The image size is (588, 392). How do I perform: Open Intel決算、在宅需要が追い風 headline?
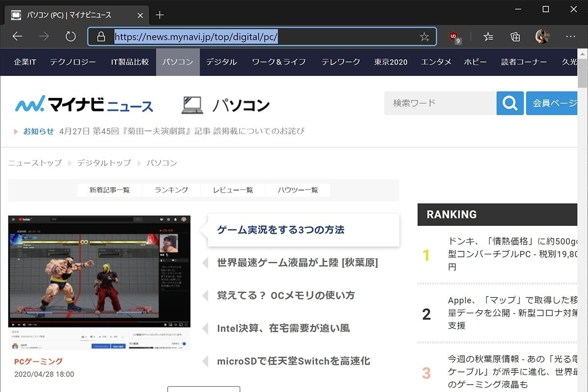pos(283,328)
